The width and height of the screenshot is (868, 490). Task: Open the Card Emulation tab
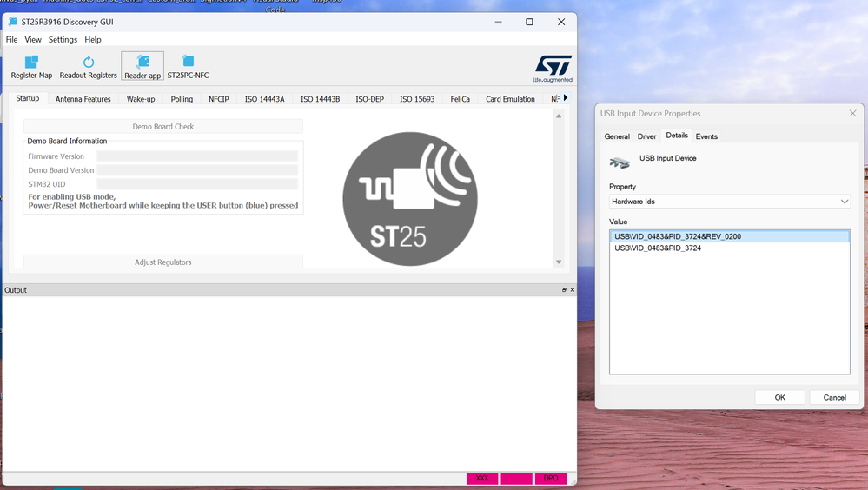510,99
